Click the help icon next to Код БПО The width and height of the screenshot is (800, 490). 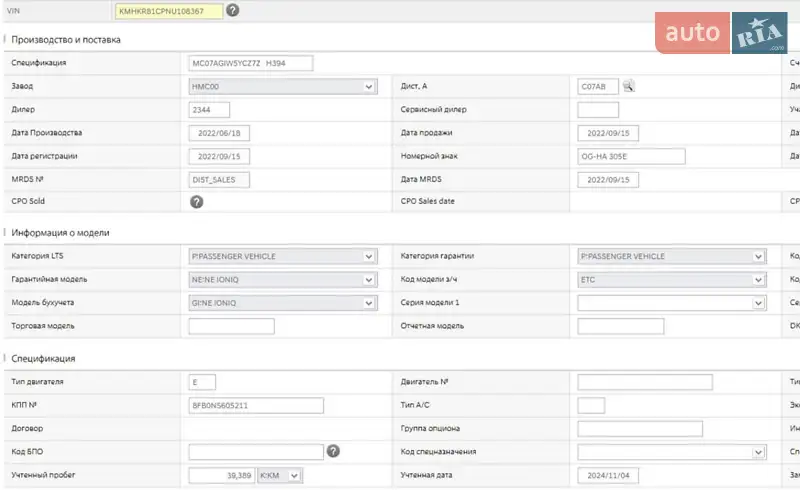333,451
